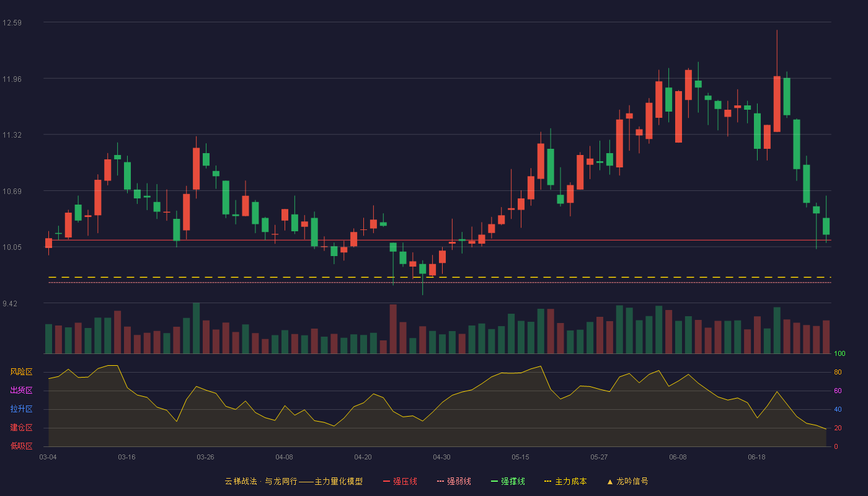Click the 建仓区 zone label
868x496 pixels.
(x=21, y=428)
